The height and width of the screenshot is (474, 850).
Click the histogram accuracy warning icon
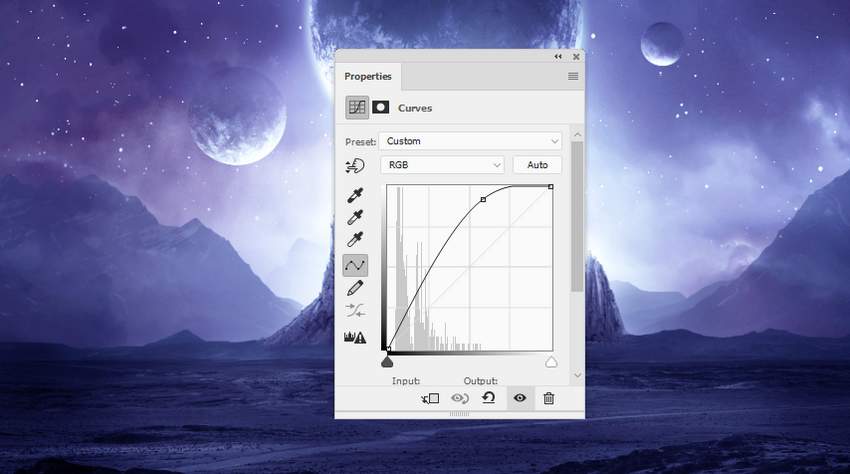pyautogui.click(x=355, y=337)
